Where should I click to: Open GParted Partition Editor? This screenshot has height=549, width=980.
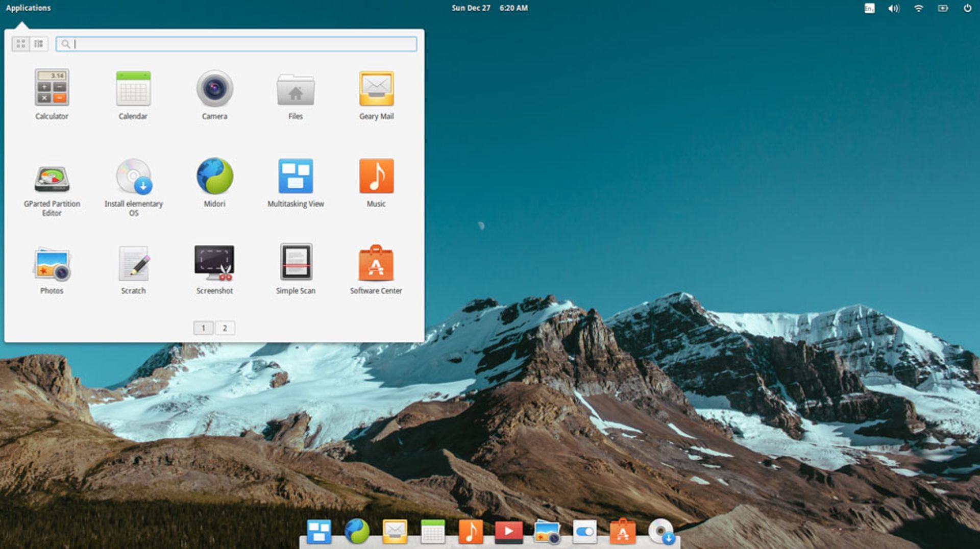point(52,181)
